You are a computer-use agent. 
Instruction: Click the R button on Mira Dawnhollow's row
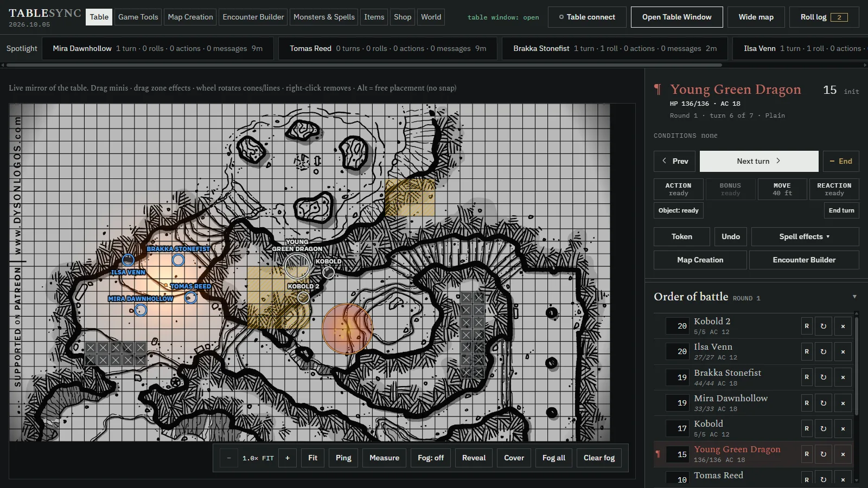click(x=807, y=403)
